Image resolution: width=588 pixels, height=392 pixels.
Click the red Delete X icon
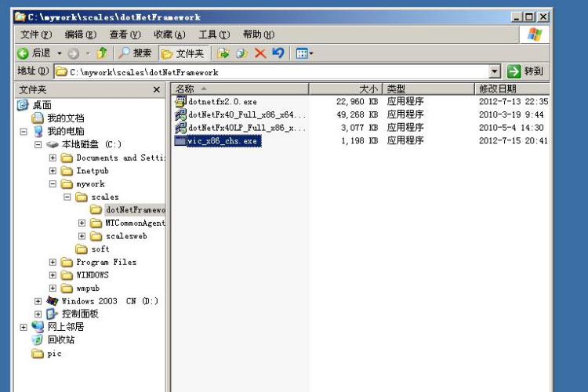(x=260, y=53)
